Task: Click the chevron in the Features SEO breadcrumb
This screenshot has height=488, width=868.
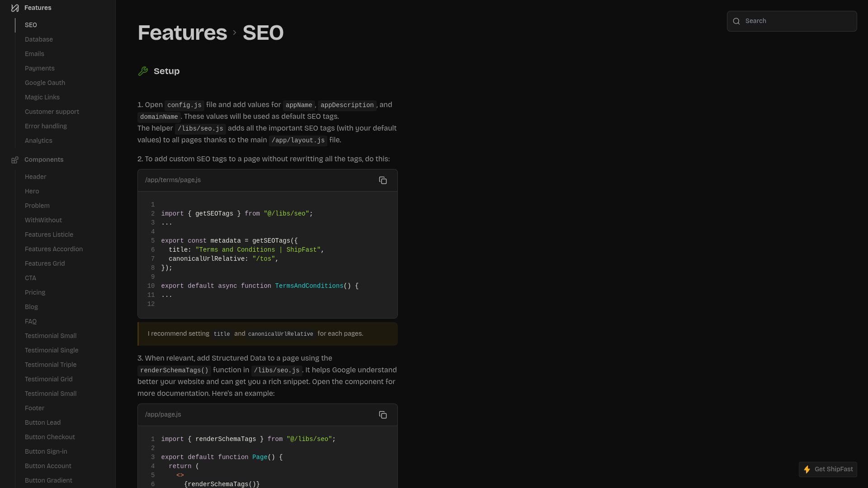Action: coord(234,33)
